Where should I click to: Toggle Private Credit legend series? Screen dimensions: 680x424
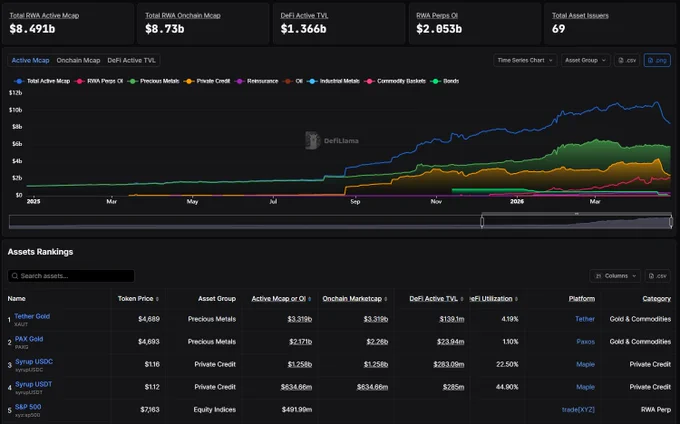click(x=207, y=81)
